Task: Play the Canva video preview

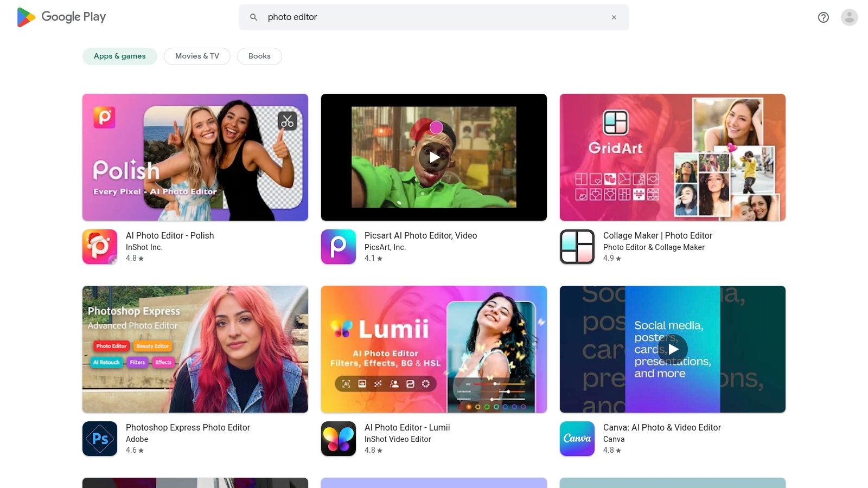Action: (673, 349)
